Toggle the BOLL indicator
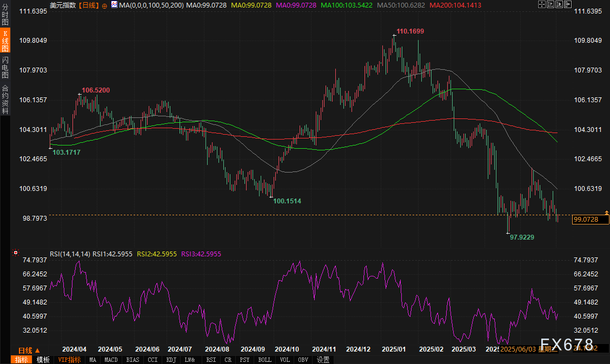Viewport: 610px width, 364px height. [x=264, y=360]
